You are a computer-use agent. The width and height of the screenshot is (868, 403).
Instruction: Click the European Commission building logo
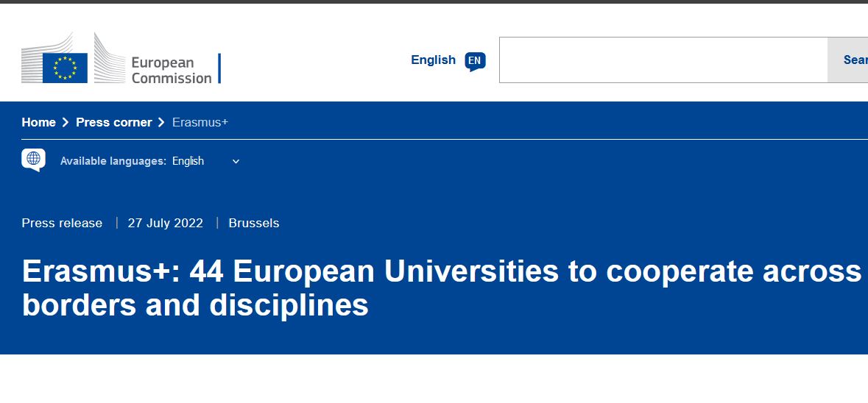tap(121, 58)
